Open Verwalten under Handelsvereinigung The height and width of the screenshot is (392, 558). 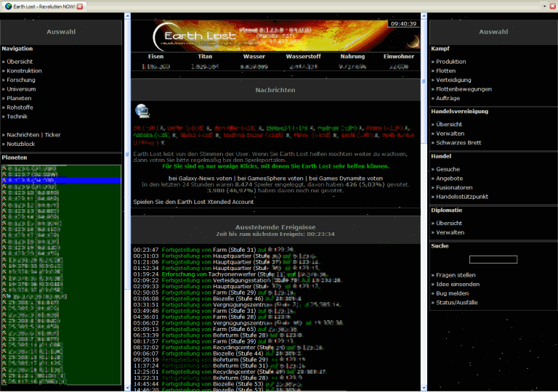tap(450, 134)
